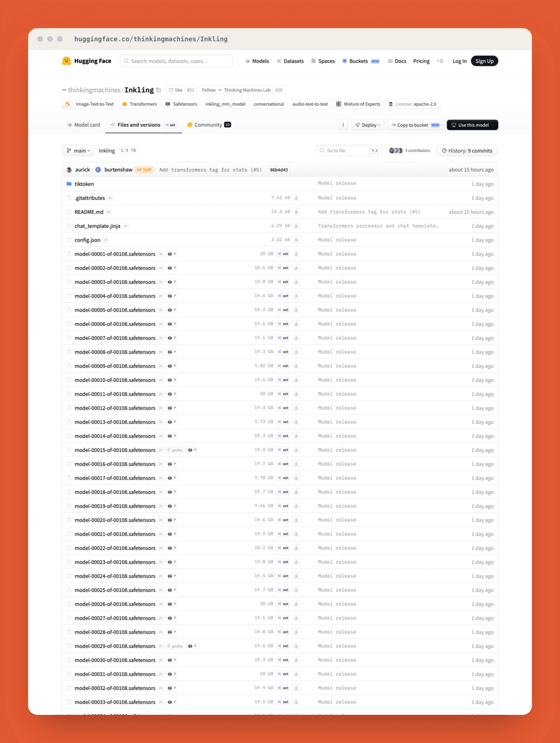This screenshot has width=560, height=743.
Task: Follow Thinking Machines Lab
Action: [236, 90]
